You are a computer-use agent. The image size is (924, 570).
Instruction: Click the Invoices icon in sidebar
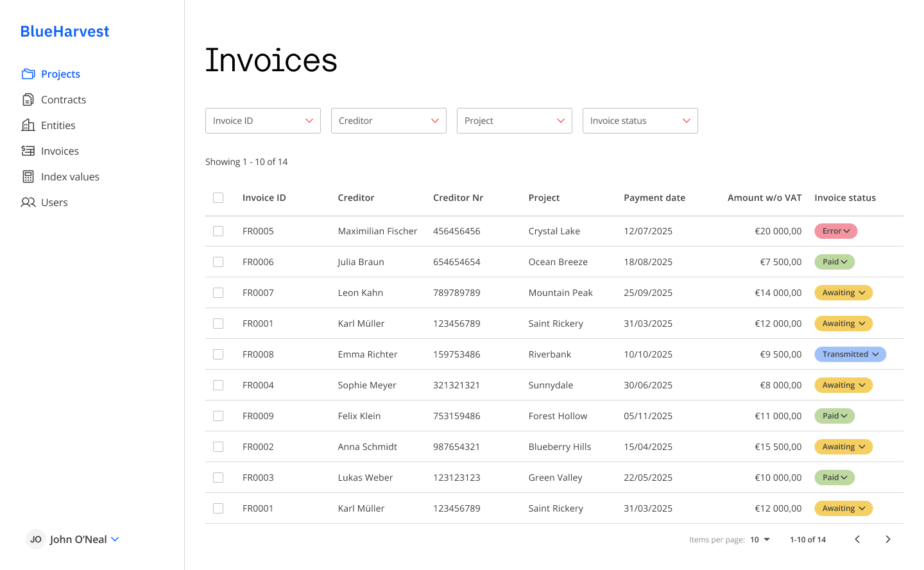coord(28,151)
